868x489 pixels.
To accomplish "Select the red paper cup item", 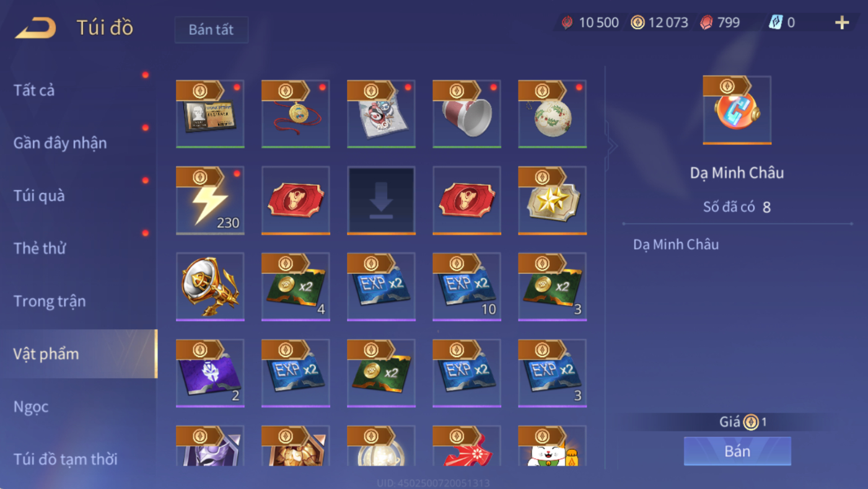I will pos(467,114).
